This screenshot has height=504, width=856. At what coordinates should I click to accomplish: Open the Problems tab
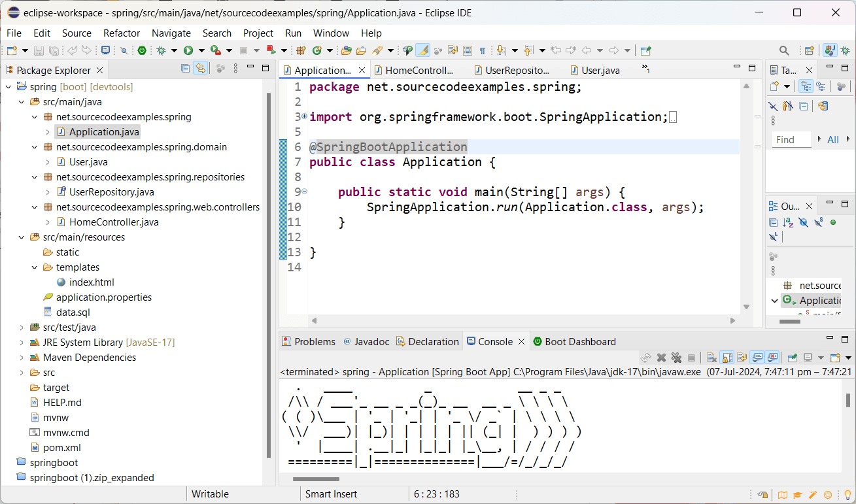coord(308,341)
